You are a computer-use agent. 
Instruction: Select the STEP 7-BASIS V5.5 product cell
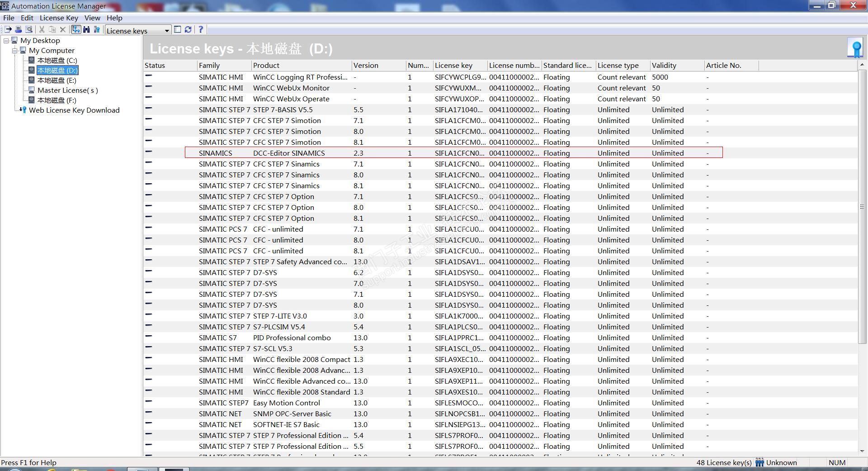(x=283, y=109)
